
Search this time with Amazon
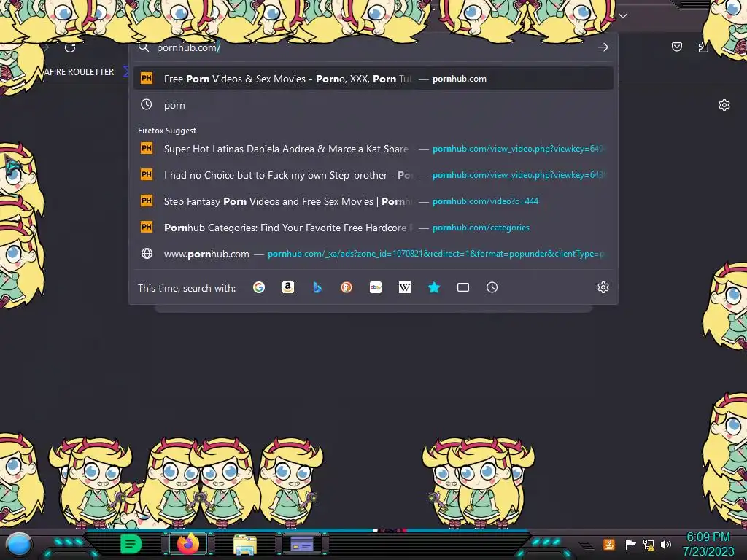(287, 287)
